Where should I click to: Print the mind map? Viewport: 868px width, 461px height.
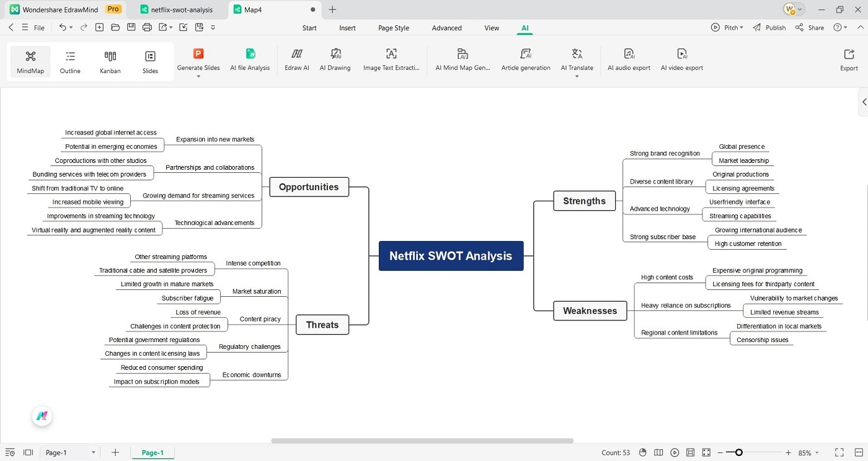(x=147, y=27)
